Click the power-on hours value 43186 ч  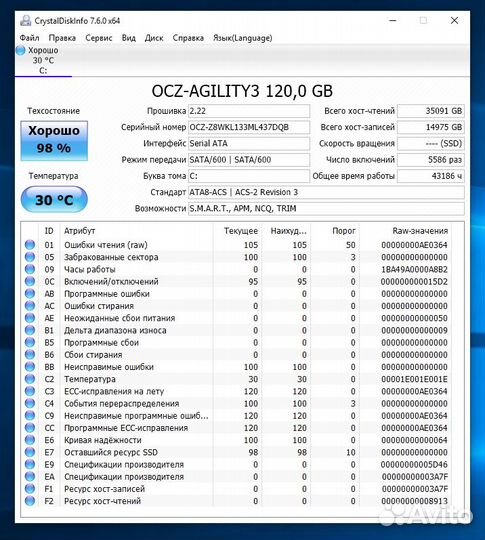pyautogui.click(x=431, y=176)
